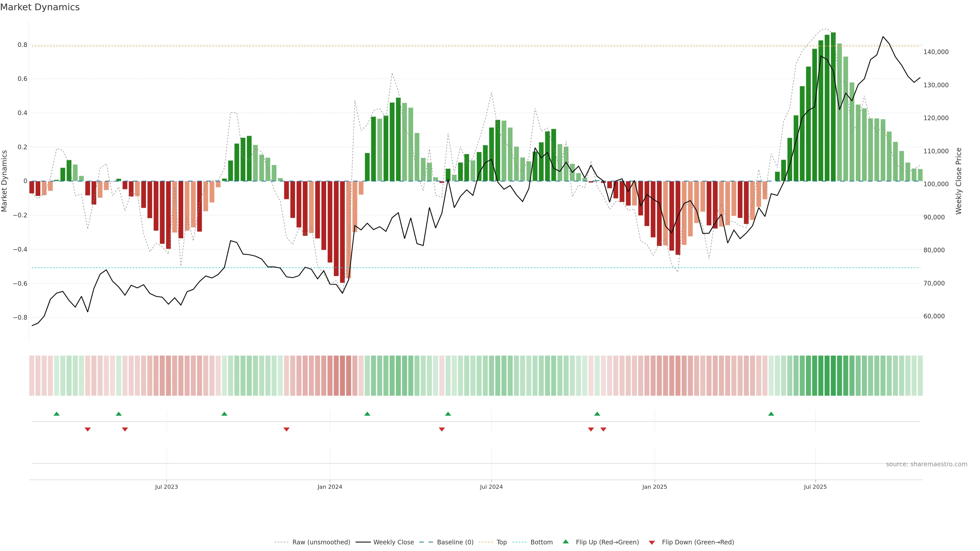Click the leftmost red flip-down triangle marker
Viewport: 980px width, 551px height.
[x=88, y=429]
